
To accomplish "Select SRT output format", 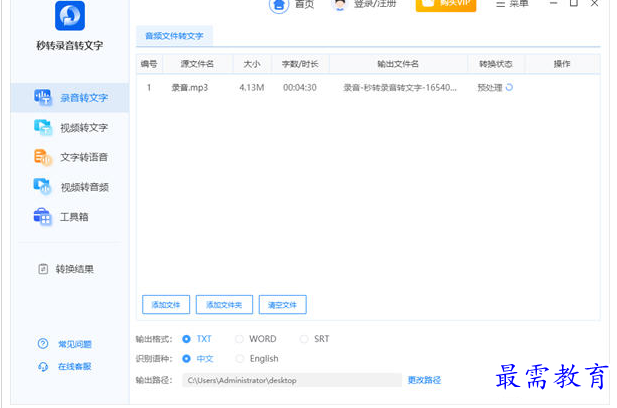I will (x=304, y=339).
